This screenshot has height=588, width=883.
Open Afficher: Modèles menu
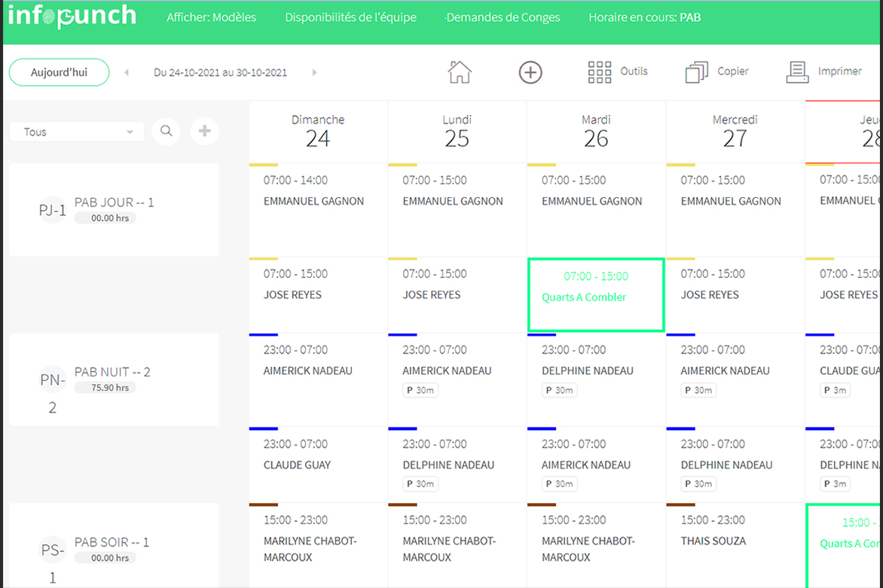pos(211,17)
